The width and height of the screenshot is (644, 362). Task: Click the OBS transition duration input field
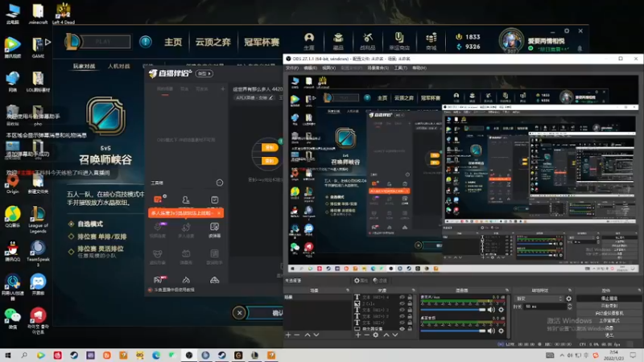pos(545,306)
